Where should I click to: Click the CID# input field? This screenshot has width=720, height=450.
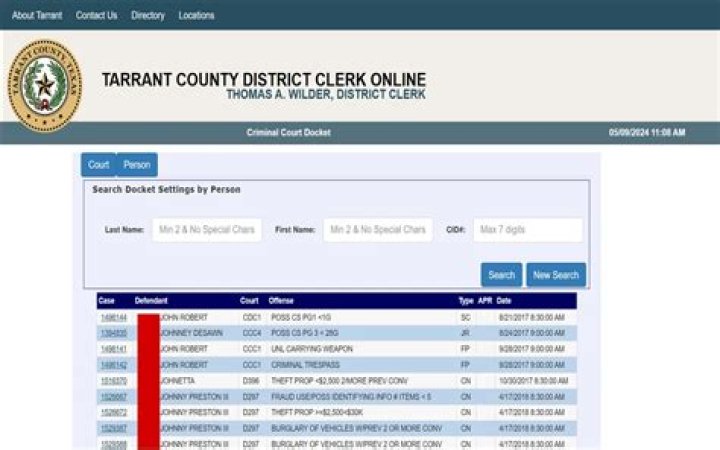(x=528, y=230)
